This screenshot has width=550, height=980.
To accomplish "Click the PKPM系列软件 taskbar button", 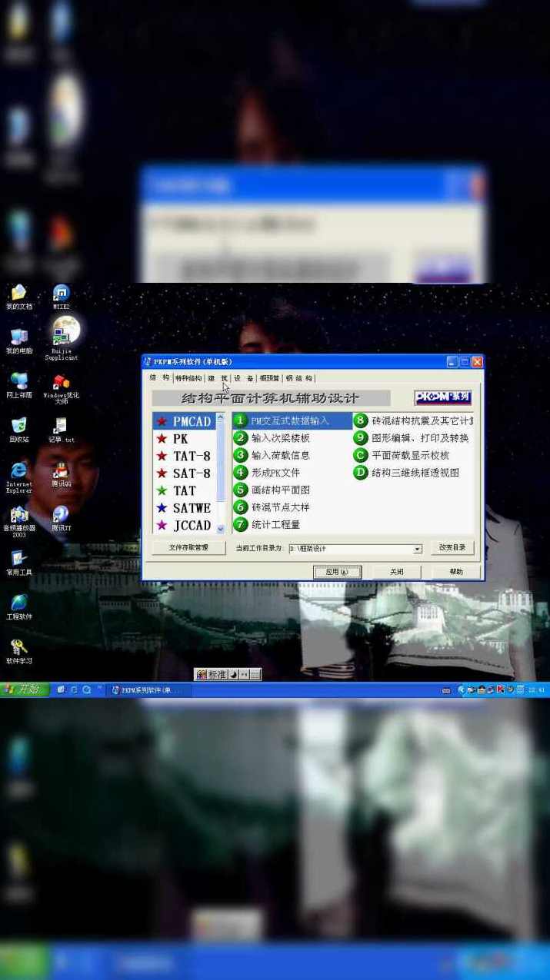I will click(148, 690).
